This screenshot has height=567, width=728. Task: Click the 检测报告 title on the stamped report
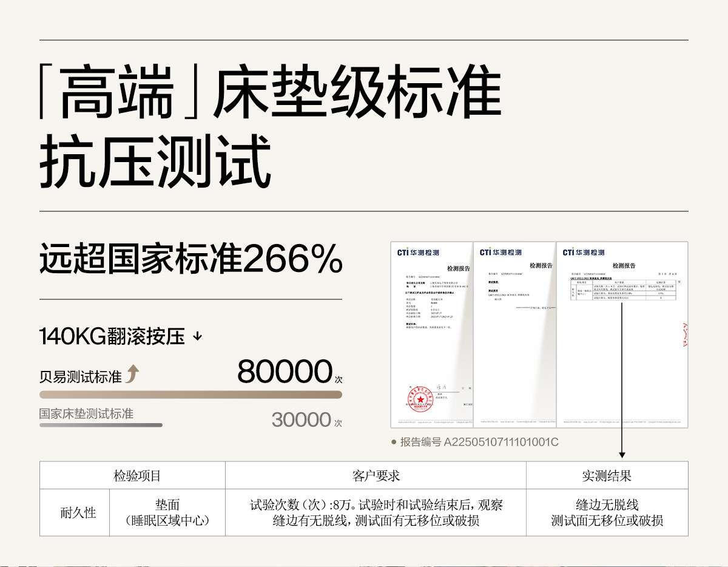[x=458, y=268]
